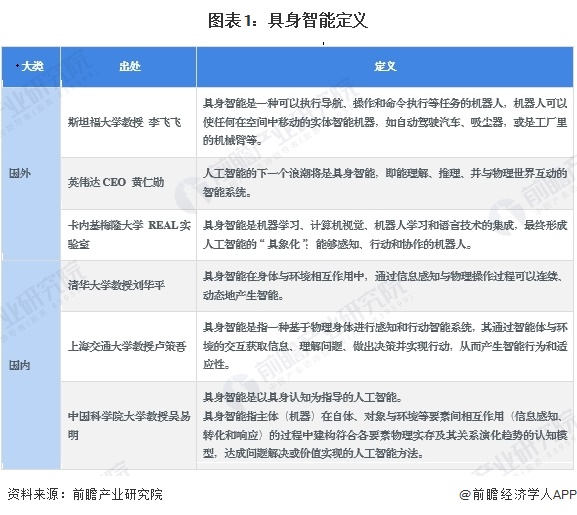This screenshot has width=577, height=515.
Task: Click the source note 资料来源：前瞻产业研究院
Action: [85, 494]
